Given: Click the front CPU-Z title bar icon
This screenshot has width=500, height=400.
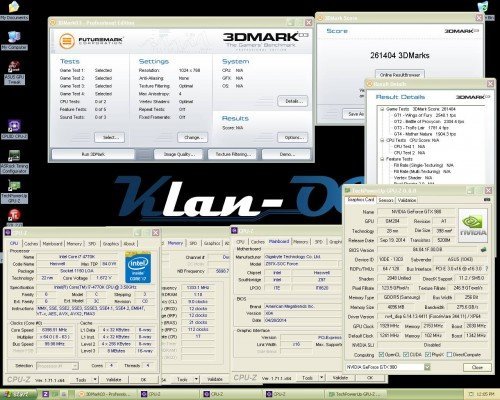Looking at the screenshot, I should pyautogui.click(x=9, y=232).
